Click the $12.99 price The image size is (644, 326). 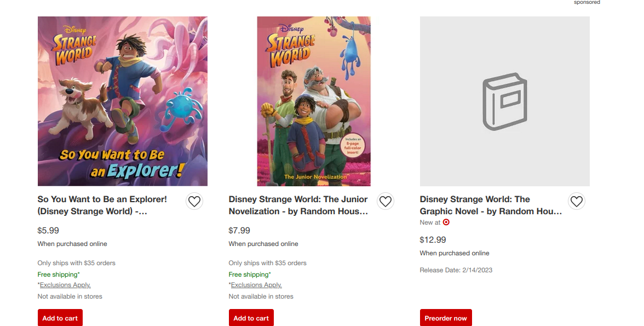433,240
